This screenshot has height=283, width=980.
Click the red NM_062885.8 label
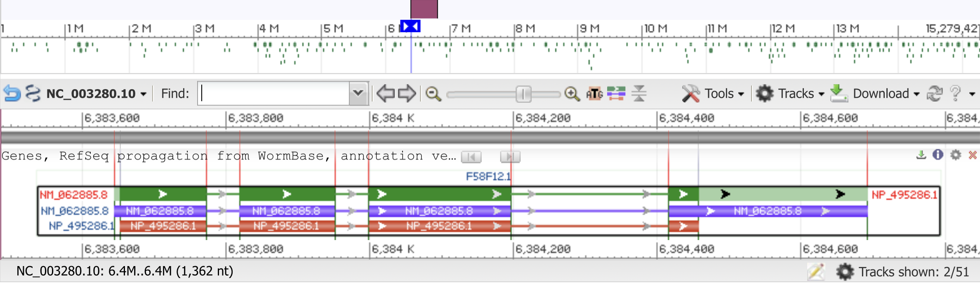(73, 194)
